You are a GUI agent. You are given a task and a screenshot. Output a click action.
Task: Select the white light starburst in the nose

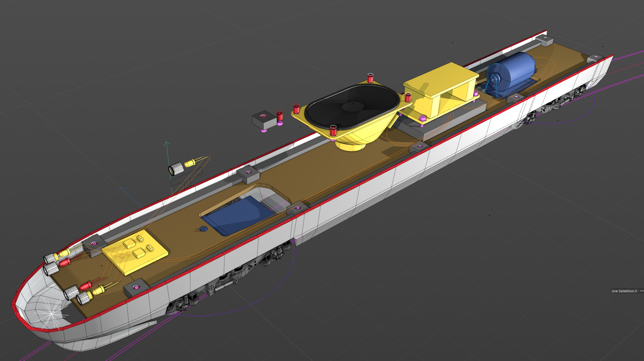51,314
